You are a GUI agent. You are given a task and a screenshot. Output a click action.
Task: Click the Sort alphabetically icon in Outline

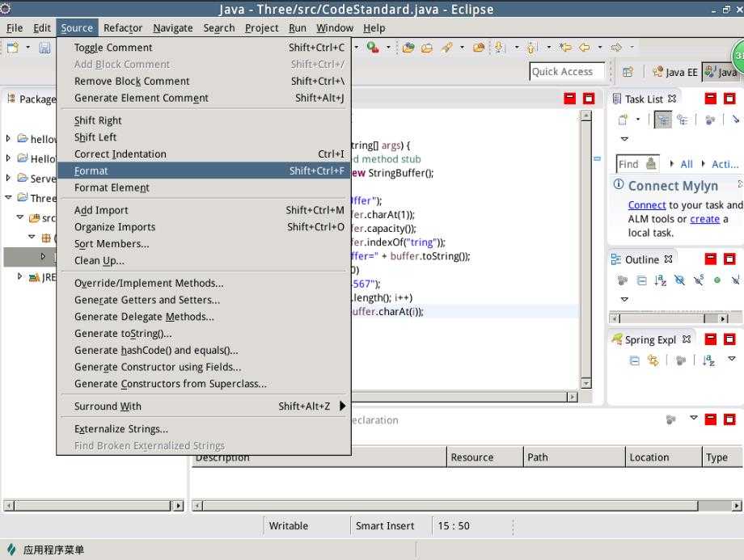pos(660,280)
